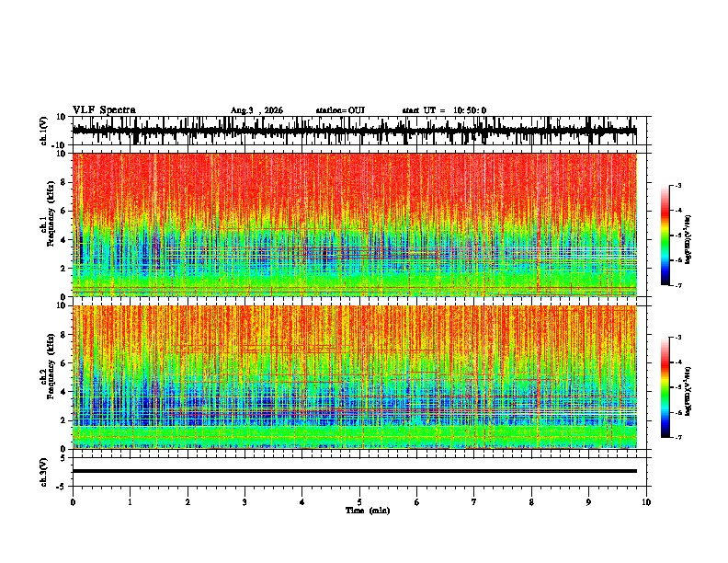Image resolution: width=728 pixels, height=563 pixels.
Task: Click the -3 value on ch.2 colorbar
Action: [678, 338]
